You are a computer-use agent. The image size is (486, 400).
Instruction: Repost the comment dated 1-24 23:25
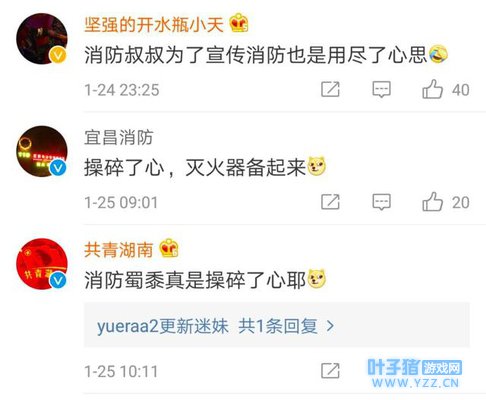tap(330, 89)
